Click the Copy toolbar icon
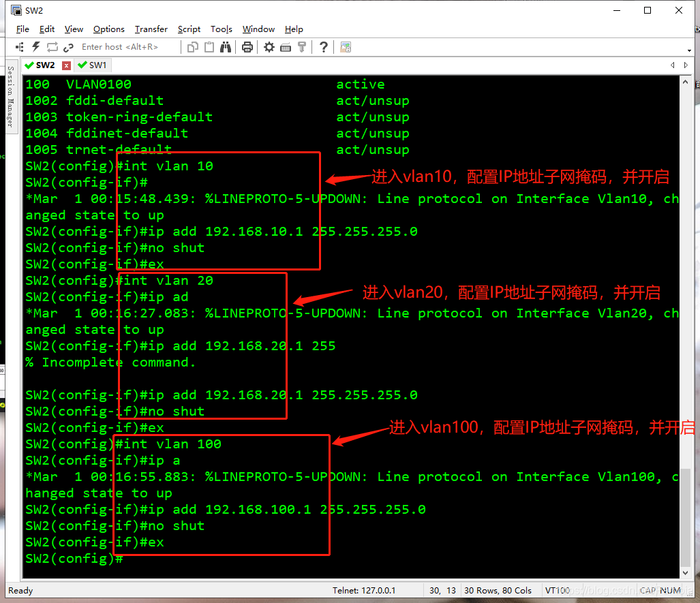700x603 pixels. point(193,47)
